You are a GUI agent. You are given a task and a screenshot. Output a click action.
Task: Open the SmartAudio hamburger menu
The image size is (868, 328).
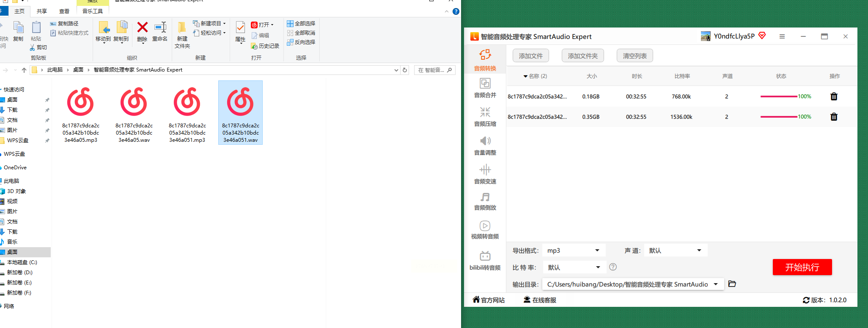click(782, 36)
